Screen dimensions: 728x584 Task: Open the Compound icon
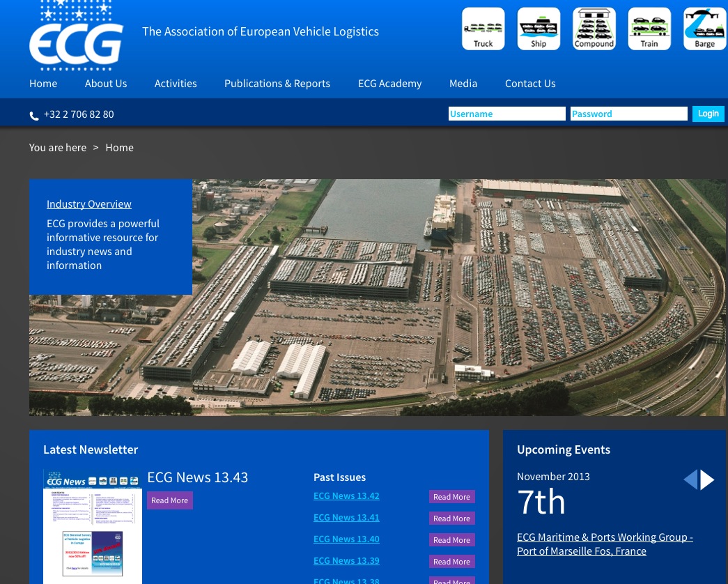coord(594,29)
